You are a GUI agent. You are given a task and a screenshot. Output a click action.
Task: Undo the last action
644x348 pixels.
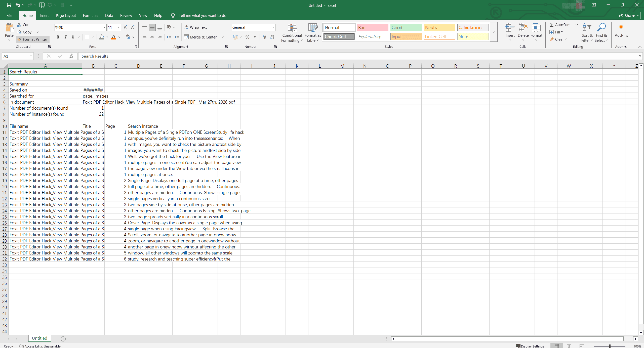coord(18,5)
